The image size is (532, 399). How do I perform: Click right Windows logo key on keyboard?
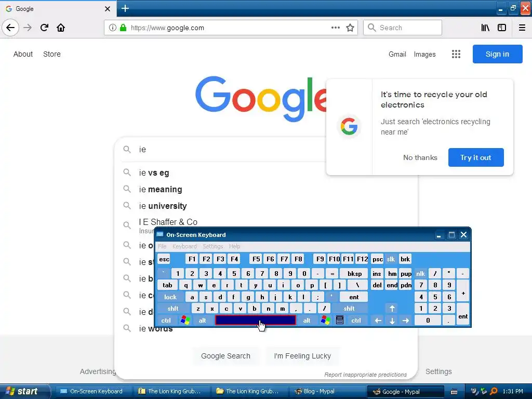(325, 320)
